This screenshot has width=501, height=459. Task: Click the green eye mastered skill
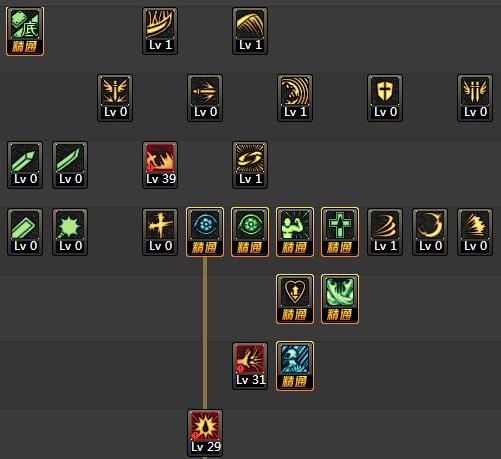pyautogui.click(x=250, y=232)
